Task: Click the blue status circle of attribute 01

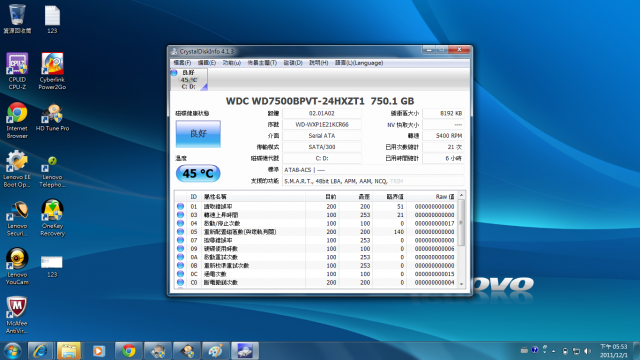Action: coord(180,207)
